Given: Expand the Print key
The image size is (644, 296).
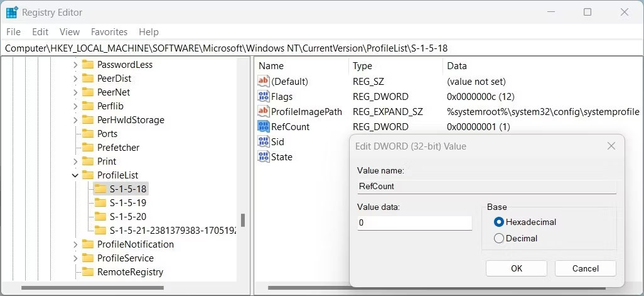Looking at the screenshot, I should [75, 162].
